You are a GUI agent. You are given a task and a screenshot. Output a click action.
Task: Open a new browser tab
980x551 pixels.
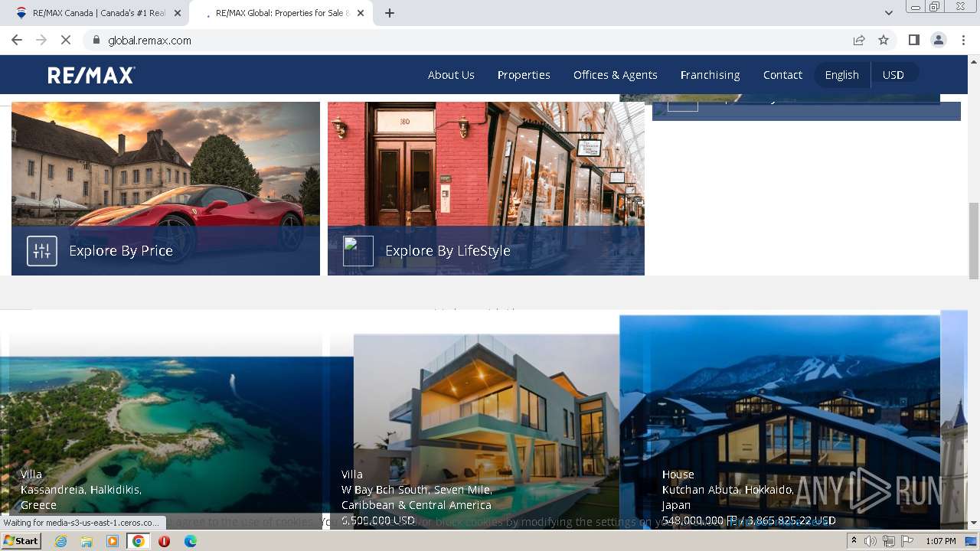(390, 13)
